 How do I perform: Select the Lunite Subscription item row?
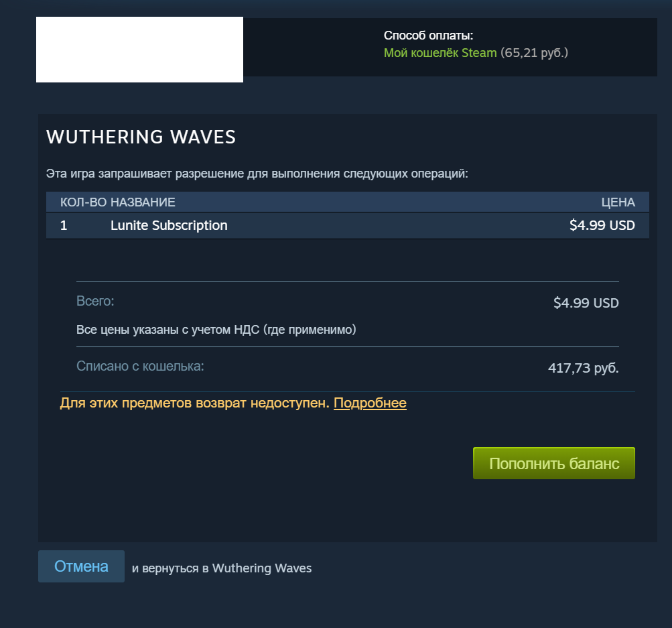(348, 225)
